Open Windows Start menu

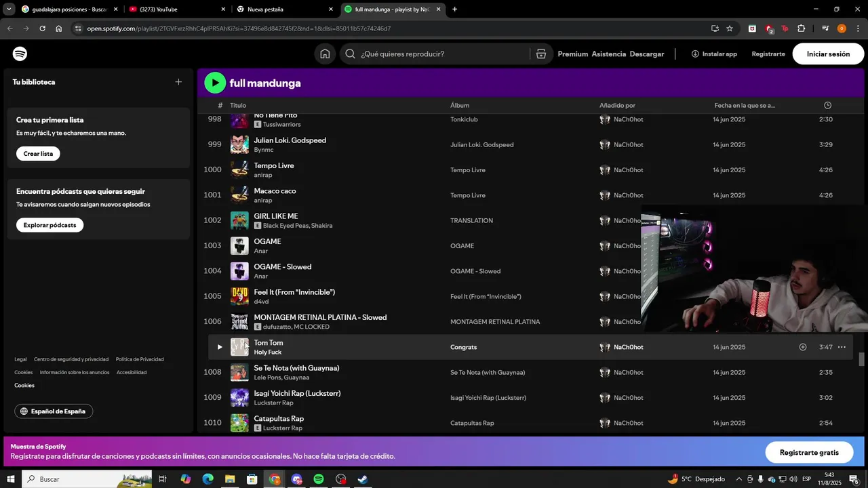(11, 479)
